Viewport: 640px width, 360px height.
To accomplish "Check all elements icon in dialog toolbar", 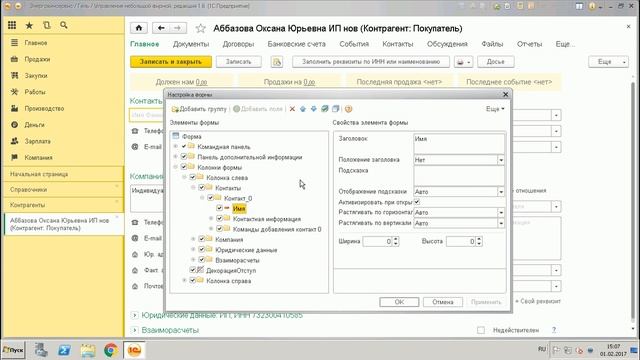I will [x=324, y=109].
